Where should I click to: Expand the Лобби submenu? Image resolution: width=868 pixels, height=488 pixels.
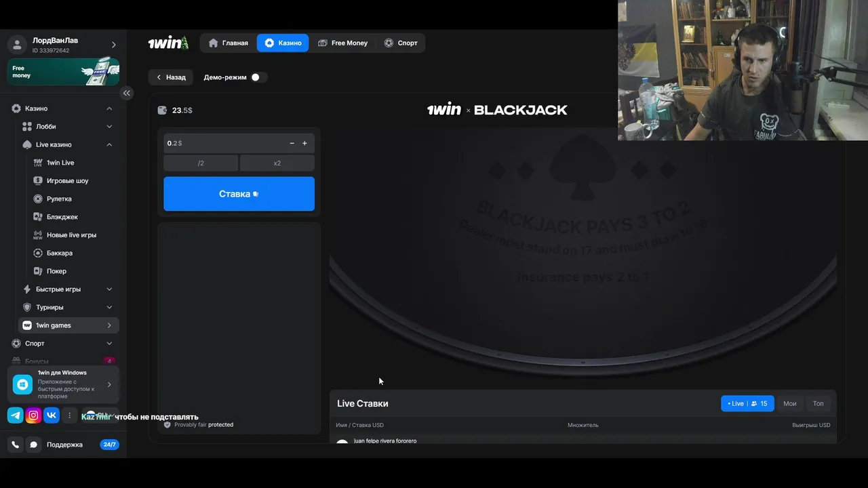point(109,127)
